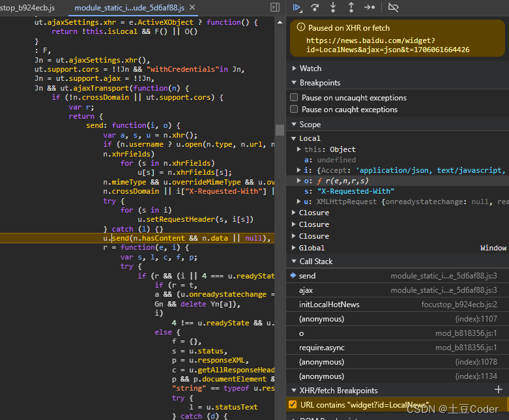Click the code editor scrollbar thumb
The image size is (509, 420).
pos(280,130)
